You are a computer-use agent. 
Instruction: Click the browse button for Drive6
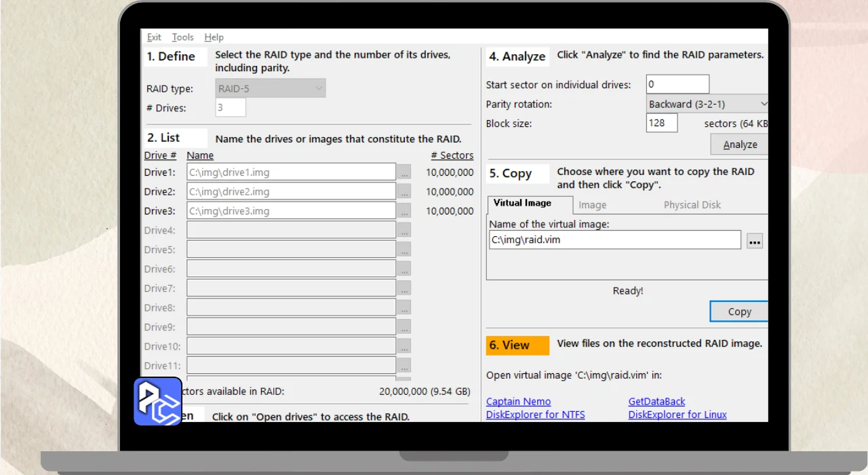pos(404,269)
